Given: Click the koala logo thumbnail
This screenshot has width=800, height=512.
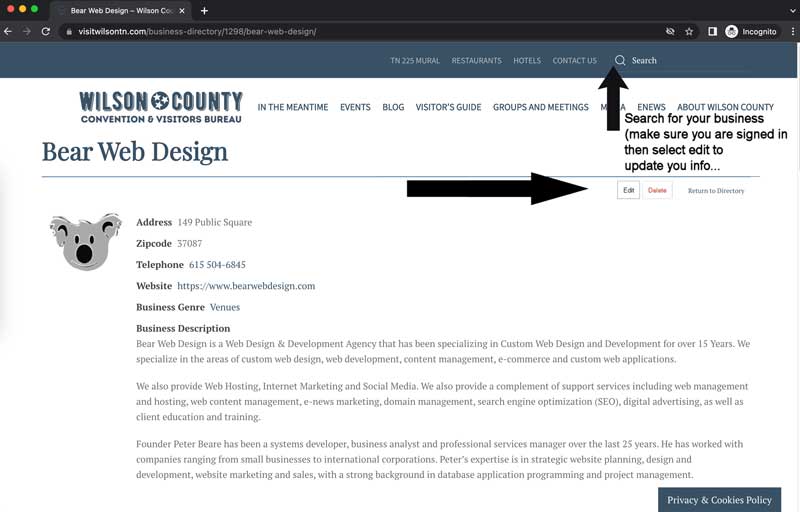Looking at the screenshot, I should click(86, 242).
